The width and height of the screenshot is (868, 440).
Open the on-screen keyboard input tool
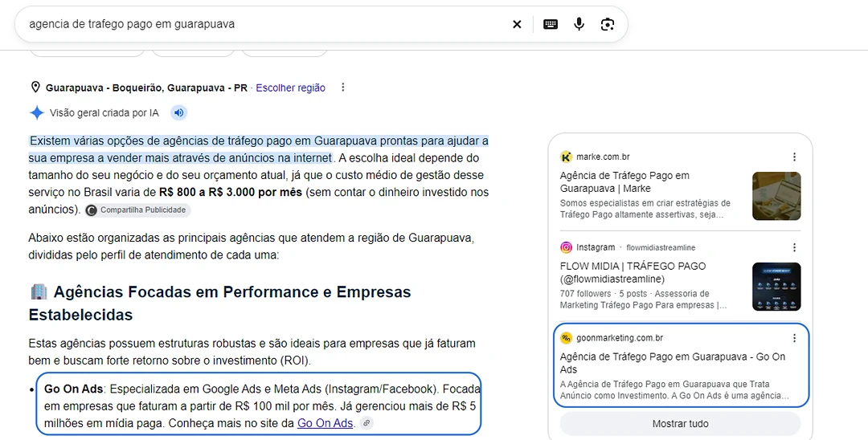point(551,24)
